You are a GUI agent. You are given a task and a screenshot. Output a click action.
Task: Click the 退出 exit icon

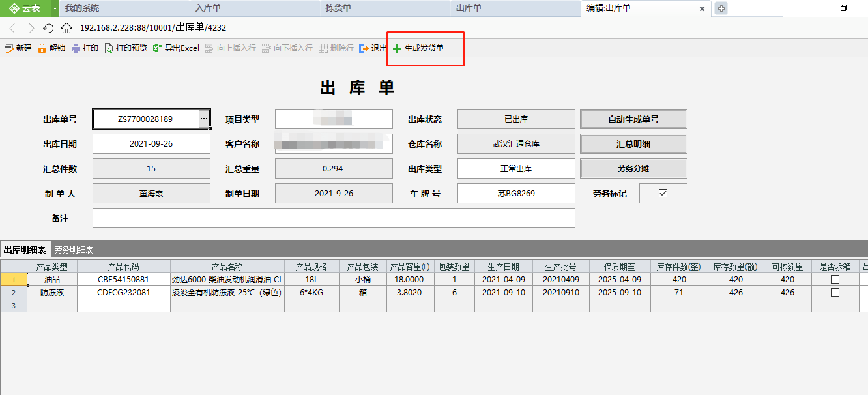click(x=364, y=48)
